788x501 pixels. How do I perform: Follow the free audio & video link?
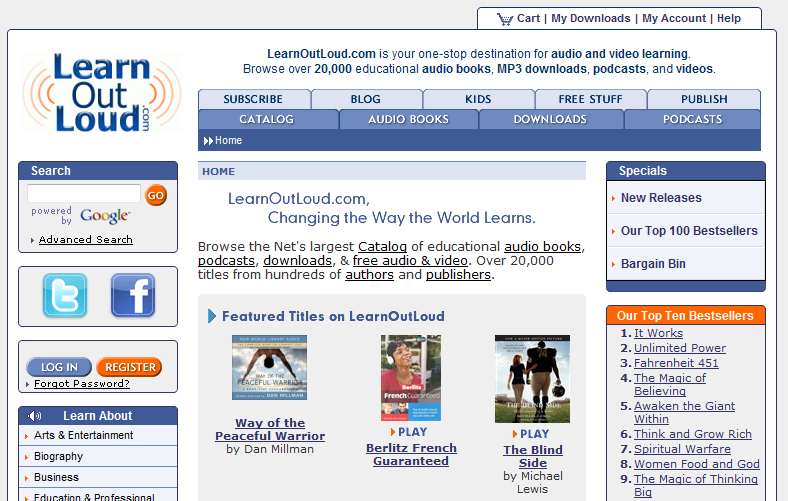click(410, 261)
